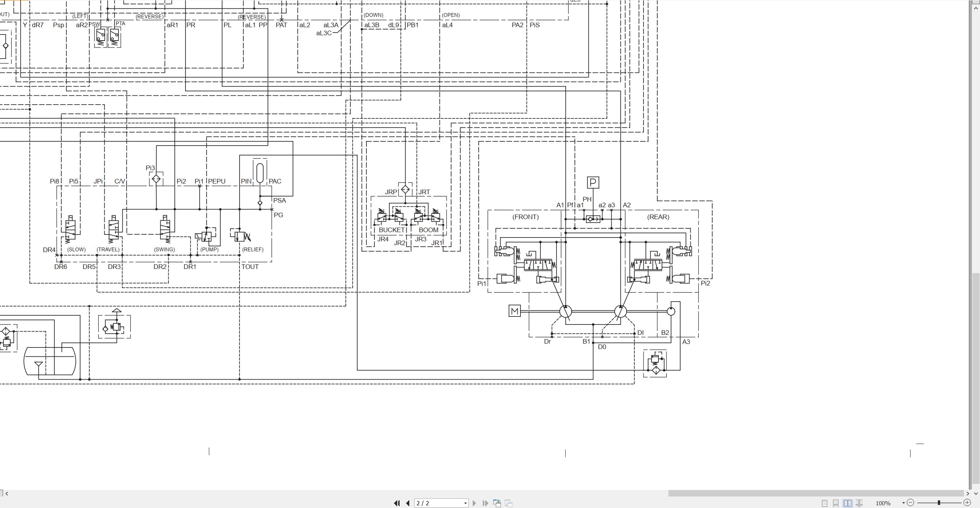Click the (REAR) pump label
This screenshot has width=980, height=508.
[658, 217]
